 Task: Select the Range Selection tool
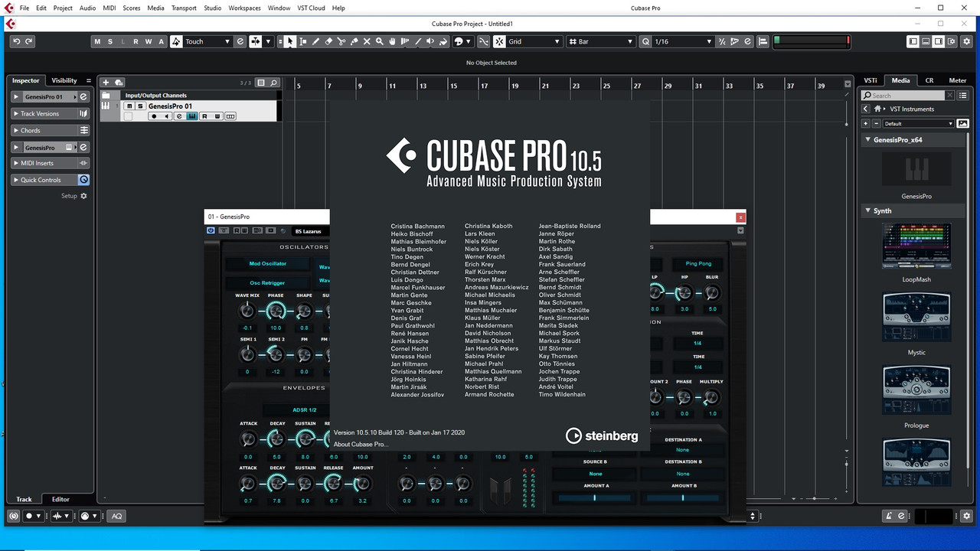click(303, 41)
